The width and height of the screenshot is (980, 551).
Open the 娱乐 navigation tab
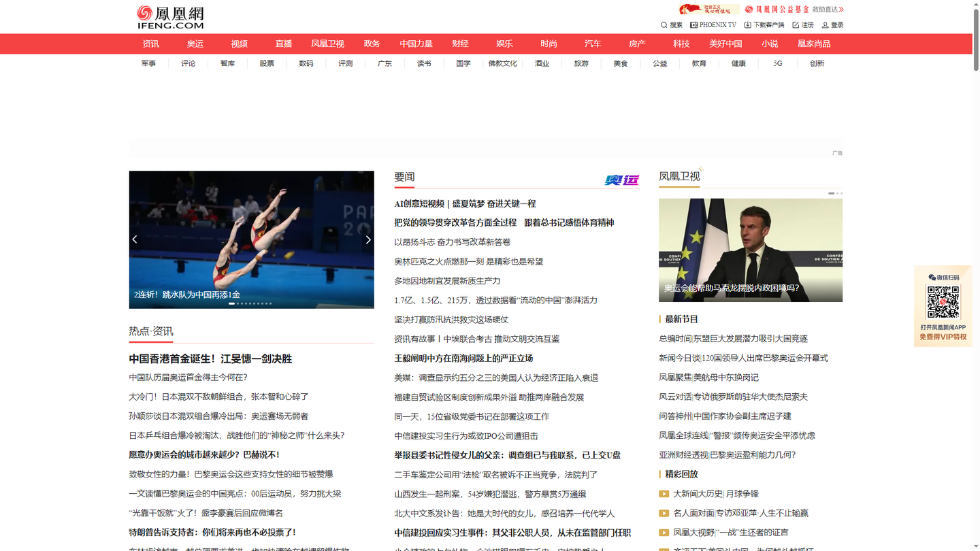(x=505, y=44)
